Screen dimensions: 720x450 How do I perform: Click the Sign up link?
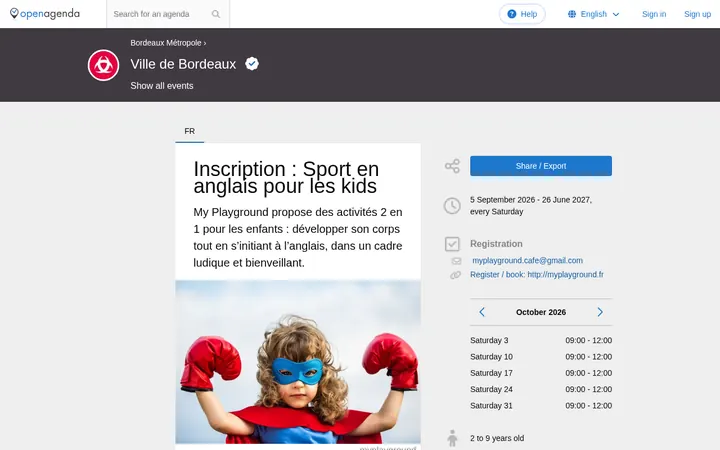coord(698,14)
